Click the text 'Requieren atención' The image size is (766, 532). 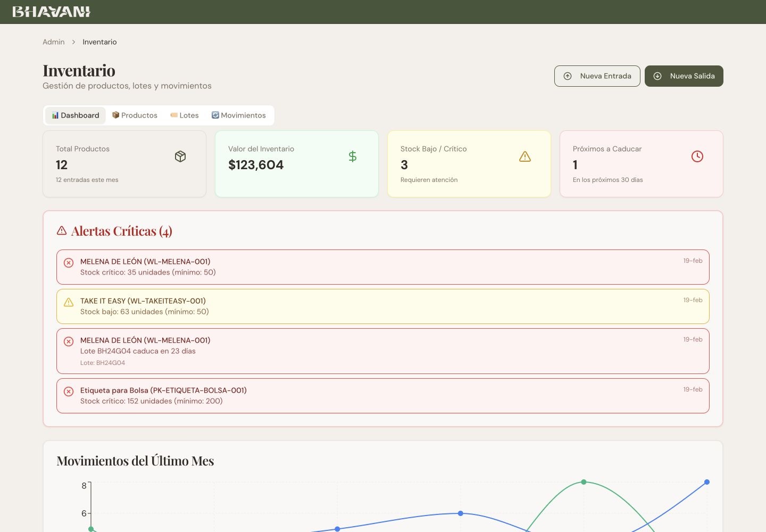(x=429, y=180)
